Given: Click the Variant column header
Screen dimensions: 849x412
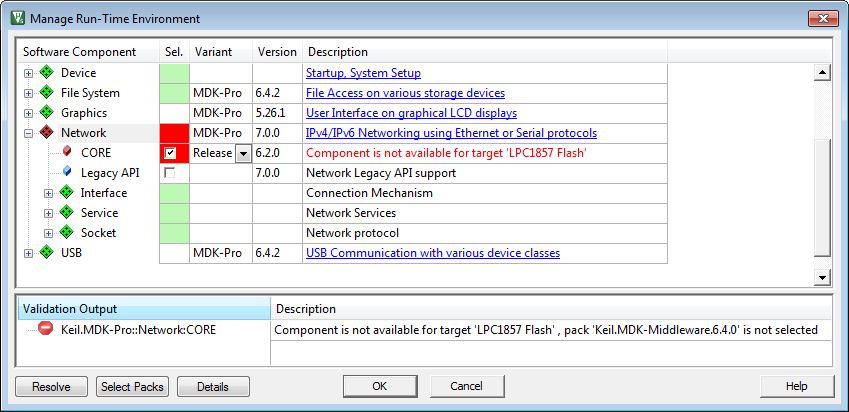Looking at the screenshot, I should pos(221,52).
